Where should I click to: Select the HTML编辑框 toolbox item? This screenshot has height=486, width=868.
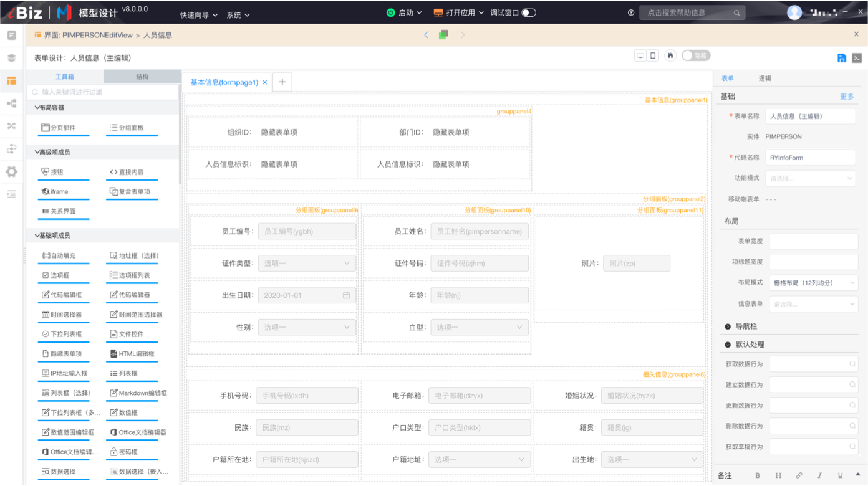point(132,354)
